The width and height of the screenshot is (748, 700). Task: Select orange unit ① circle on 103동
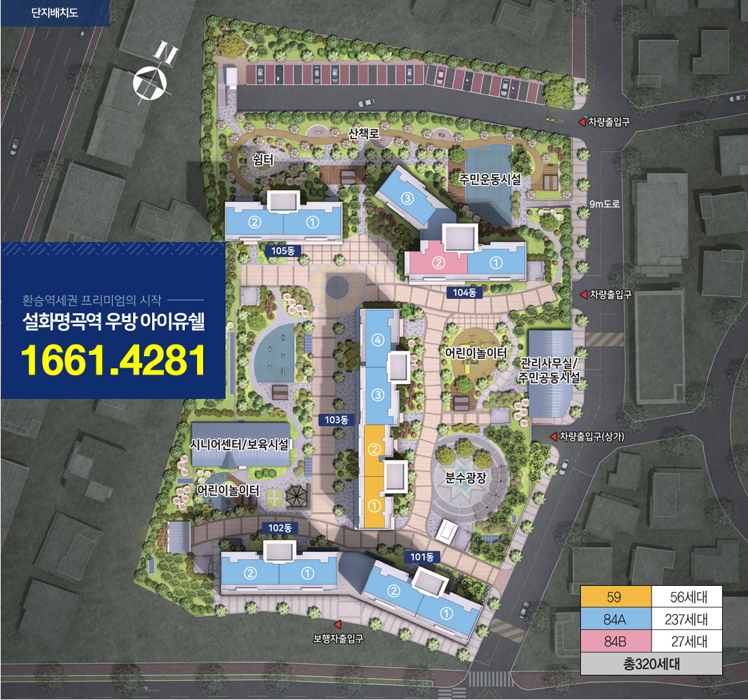point(374,505)
